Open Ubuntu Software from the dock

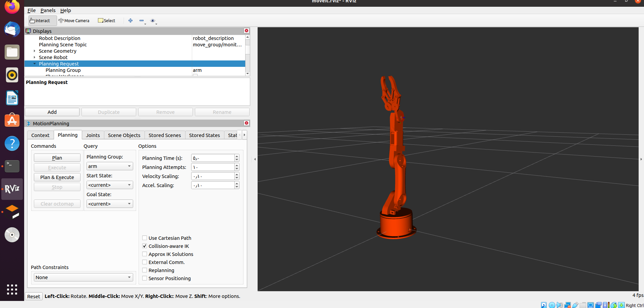(12, 121)
